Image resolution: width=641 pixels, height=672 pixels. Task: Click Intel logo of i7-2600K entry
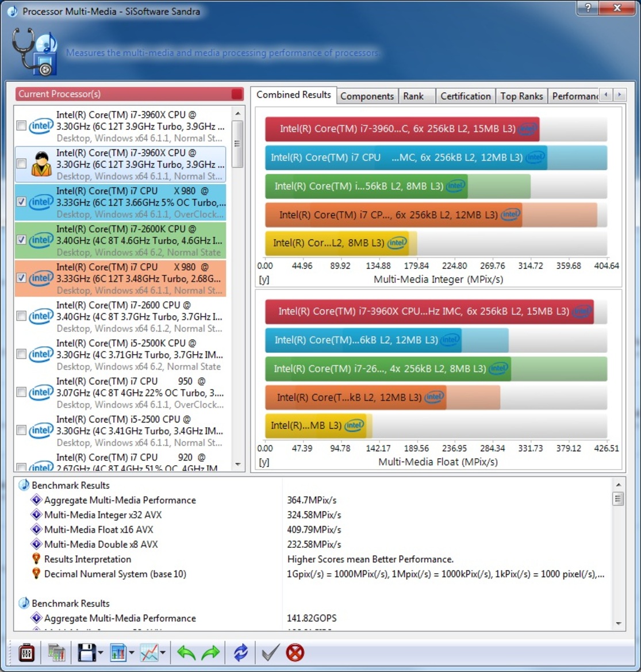41,240
